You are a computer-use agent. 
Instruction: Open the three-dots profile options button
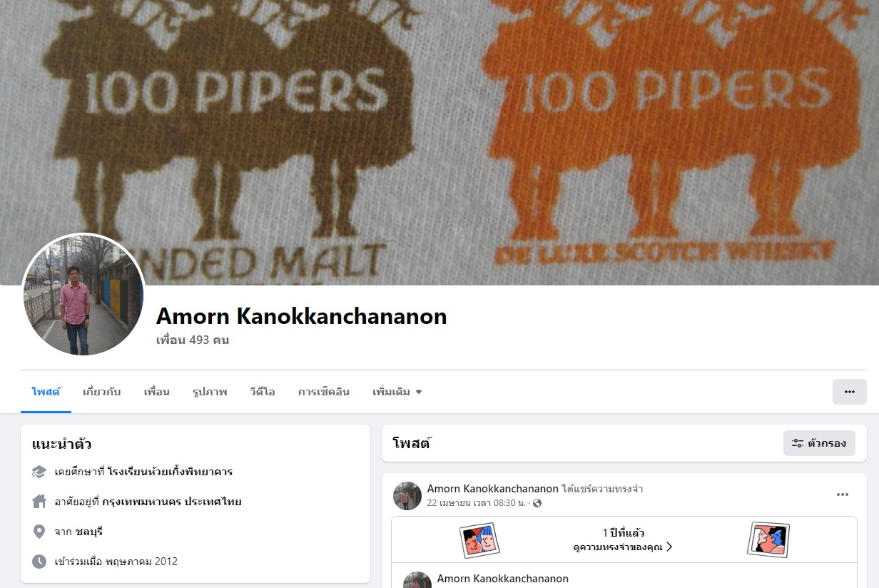pos(849,392)
